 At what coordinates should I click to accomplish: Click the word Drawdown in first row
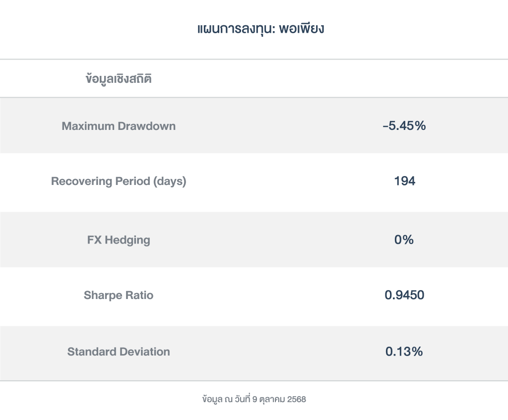click(146, 126)
